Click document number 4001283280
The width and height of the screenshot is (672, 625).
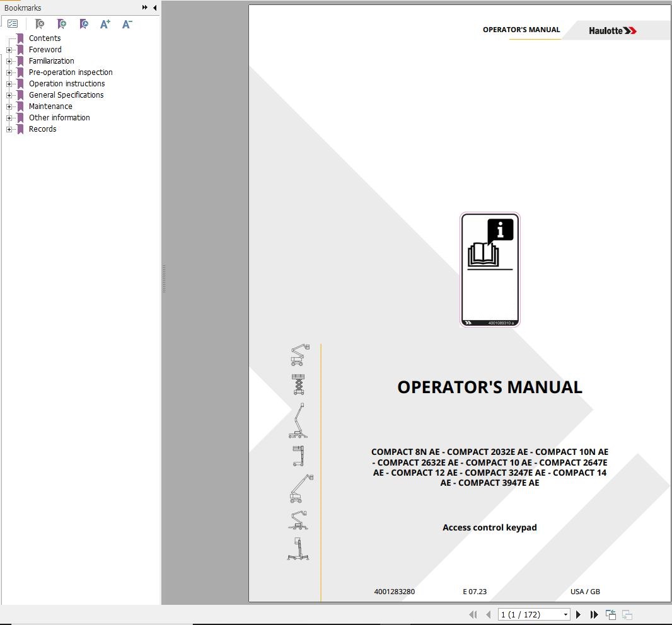click(394, 592)
